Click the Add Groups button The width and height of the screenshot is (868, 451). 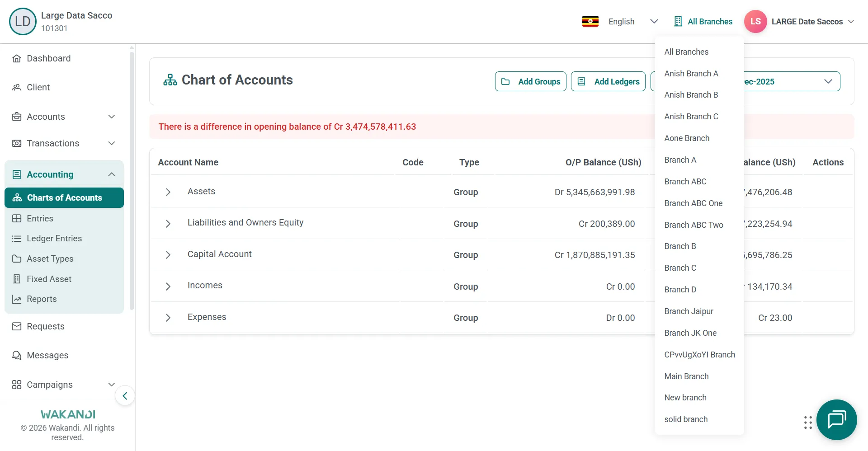(530, 81)
